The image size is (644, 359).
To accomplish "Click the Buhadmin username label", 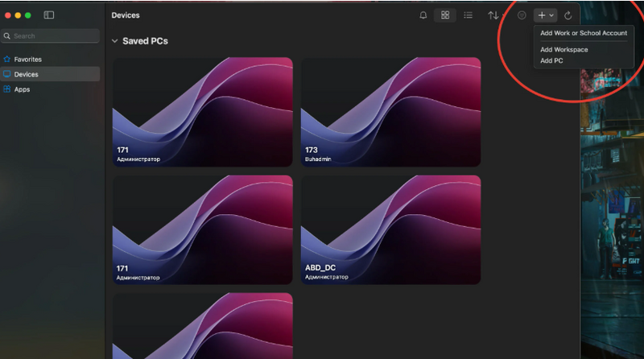I will pyautogui.click(x=318, y=159).
